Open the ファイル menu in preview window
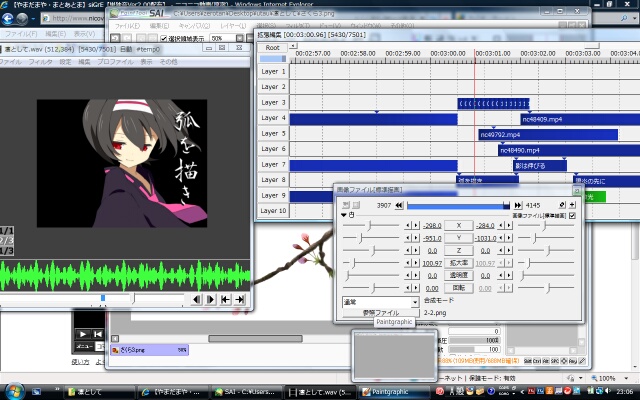Image resolution: width=640 pixels, height=400 pixels. (11, 62)
